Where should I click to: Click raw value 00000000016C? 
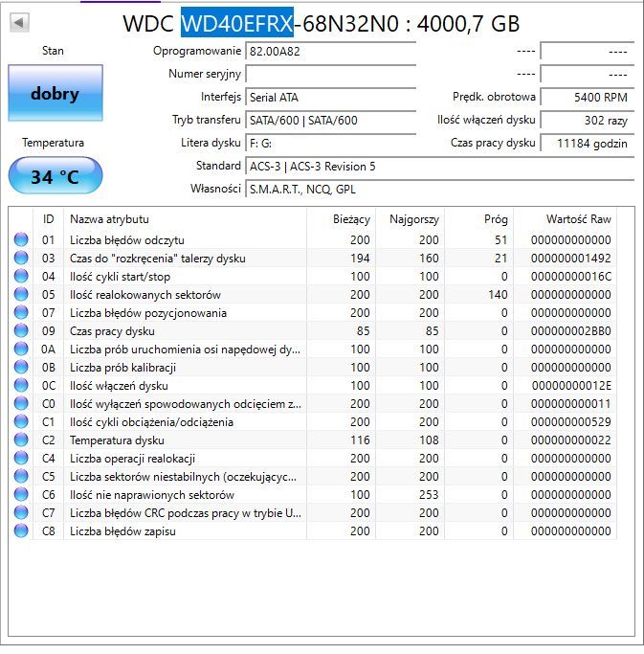(570, 276)
